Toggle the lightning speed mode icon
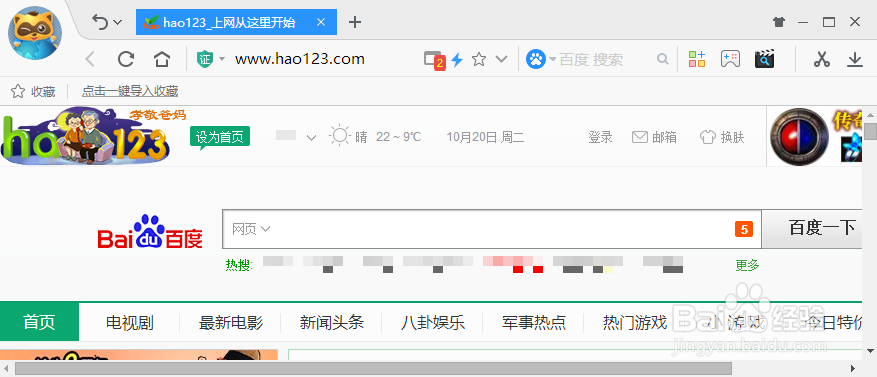 tap(458, 59)
